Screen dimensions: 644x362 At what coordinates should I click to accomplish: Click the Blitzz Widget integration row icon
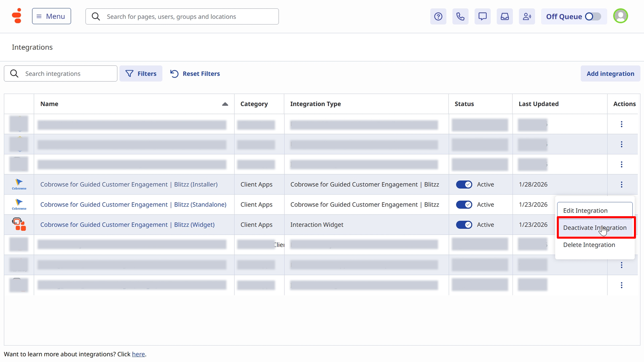(19, 225)
